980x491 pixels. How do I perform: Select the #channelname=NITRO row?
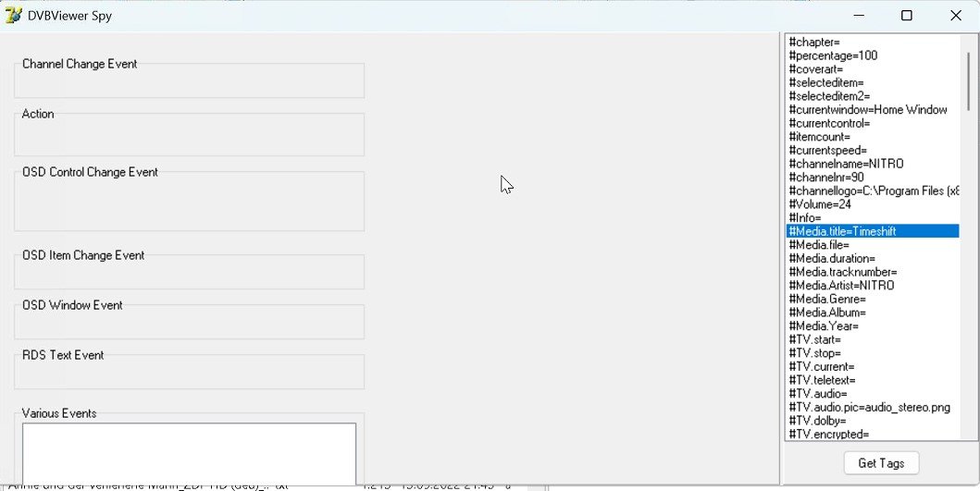(873, 164)
